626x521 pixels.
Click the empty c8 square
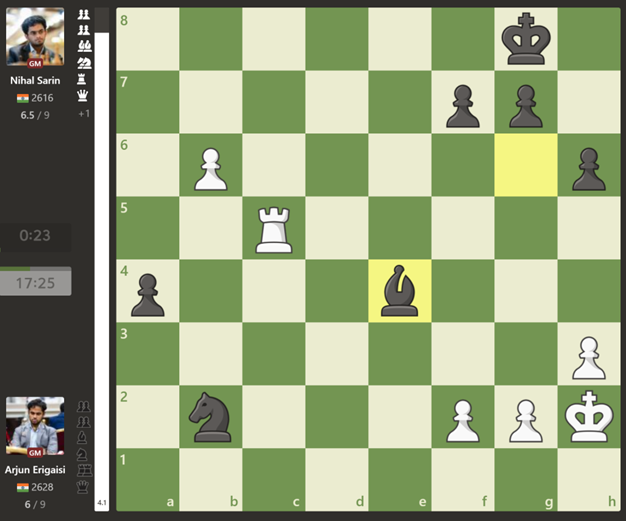[274, 39]
